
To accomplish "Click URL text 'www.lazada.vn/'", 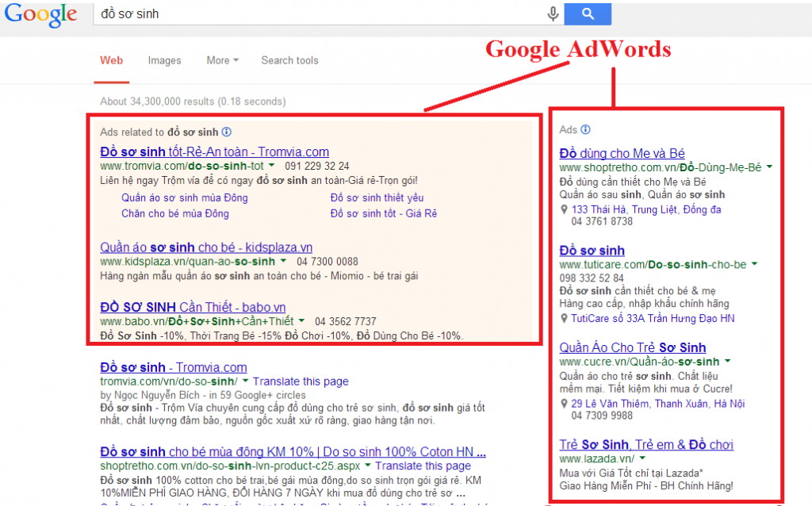I will pyautogui.click(x=596, y=459).
